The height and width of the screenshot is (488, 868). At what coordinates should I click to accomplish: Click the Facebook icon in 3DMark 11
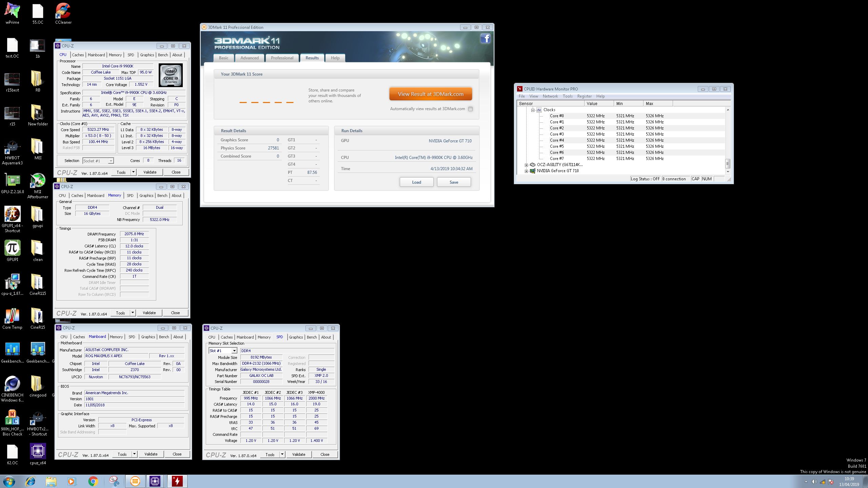tap(485, 39)
